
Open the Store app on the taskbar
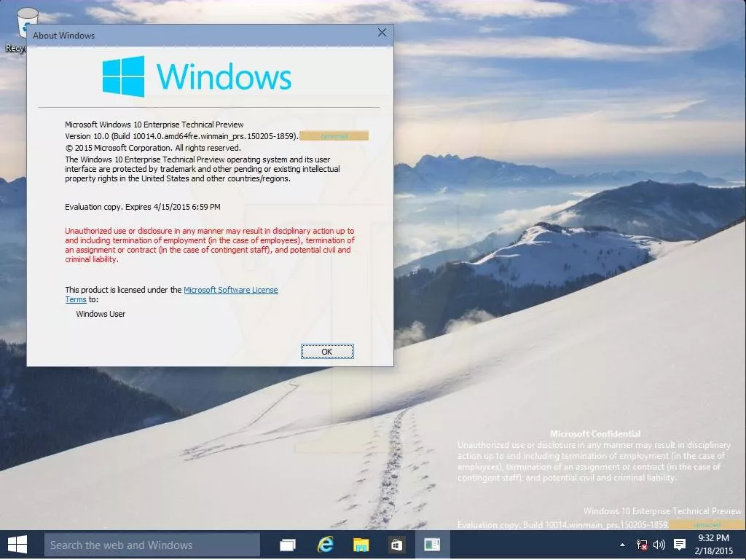tap(397, 544)
